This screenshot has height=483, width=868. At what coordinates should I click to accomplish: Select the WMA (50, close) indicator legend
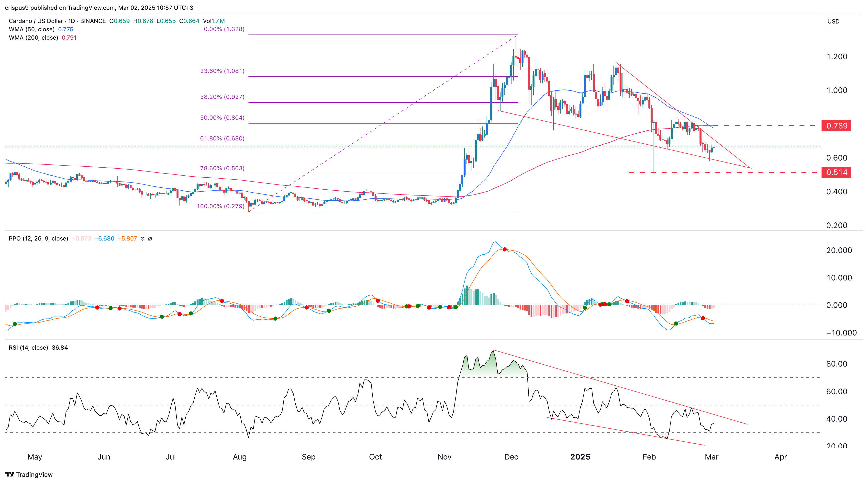click(32, 29)
